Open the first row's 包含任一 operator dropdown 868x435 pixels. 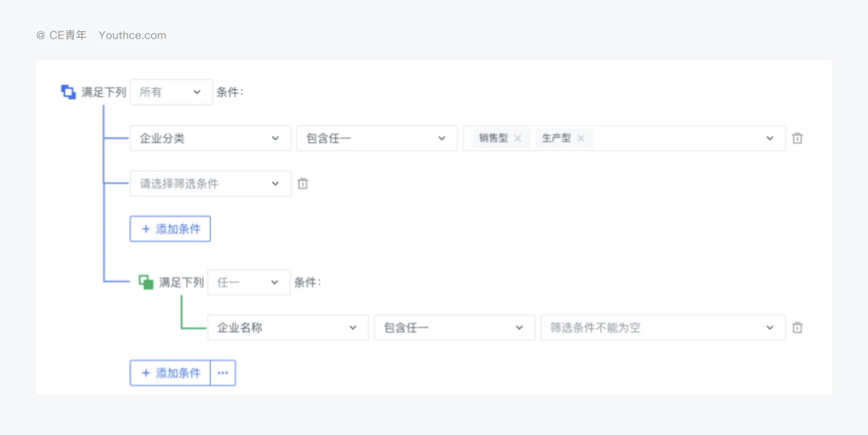coord(376,138)
